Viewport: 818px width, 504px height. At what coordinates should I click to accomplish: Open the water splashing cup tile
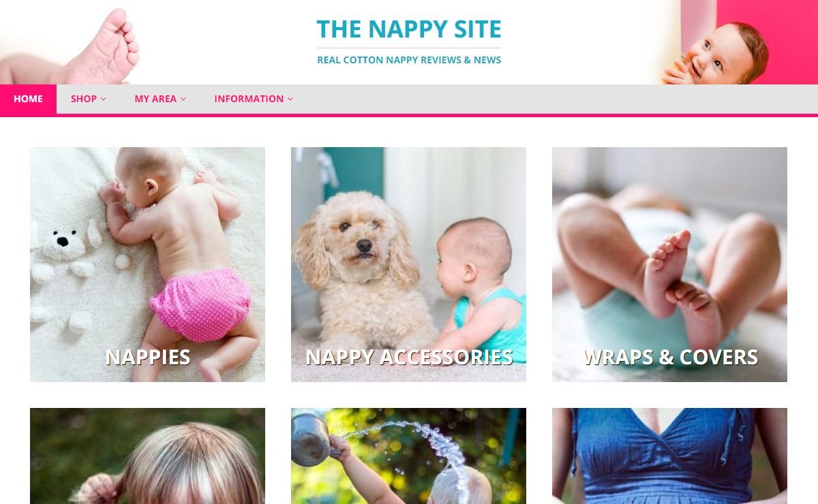(408, 456)
